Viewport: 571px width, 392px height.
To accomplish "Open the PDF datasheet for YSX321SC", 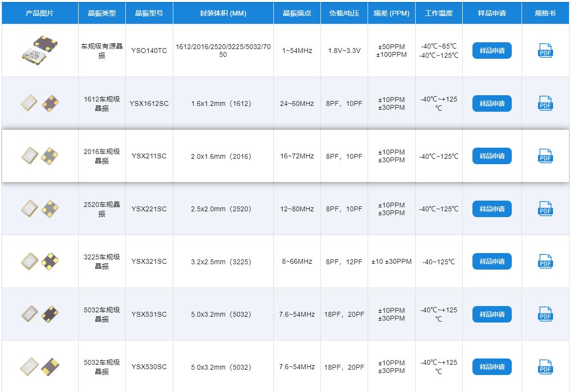I will 545,261.
